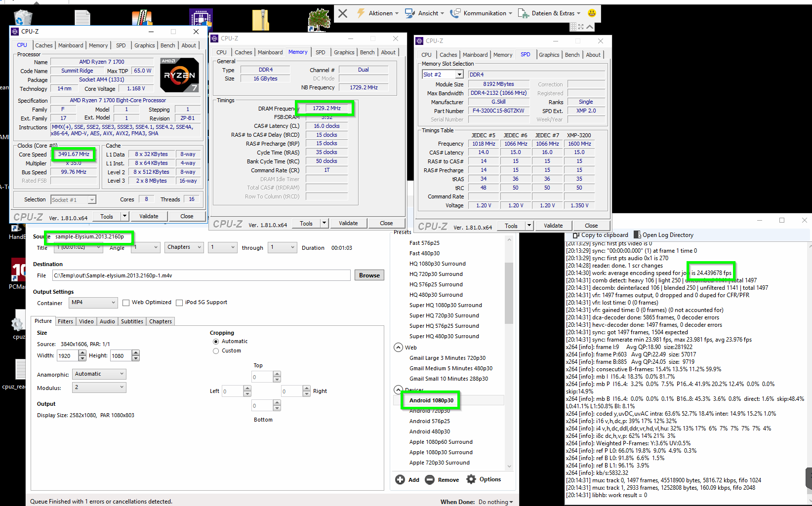Click Close button in the Memory tab window

pos(386,223)
